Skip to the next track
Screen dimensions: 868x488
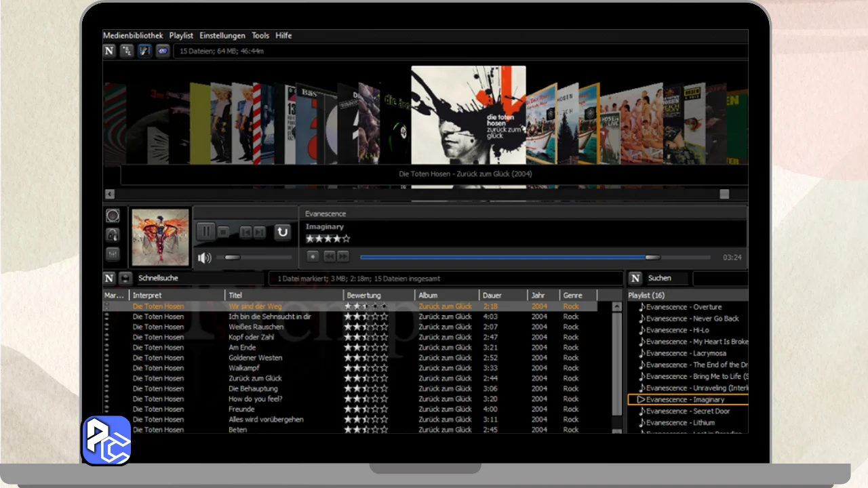pos(260,232)
